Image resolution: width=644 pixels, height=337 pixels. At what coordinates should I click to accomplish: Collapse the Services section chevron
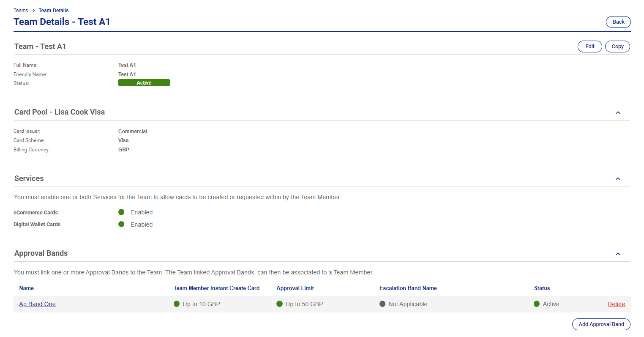pos(618,179)
